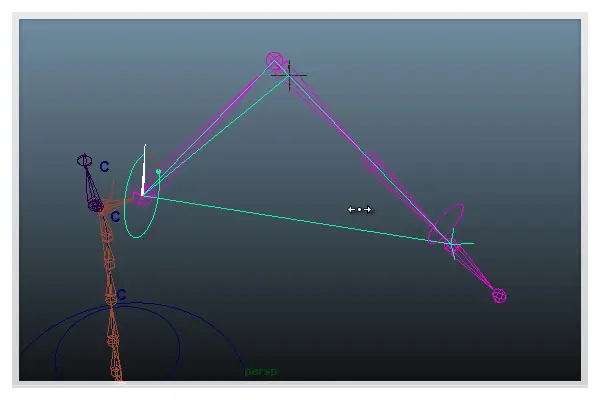This screenshot has width=600, height=400.
Task: Select the magenta circle control at the elbow peak
Action: coord(275,60)
